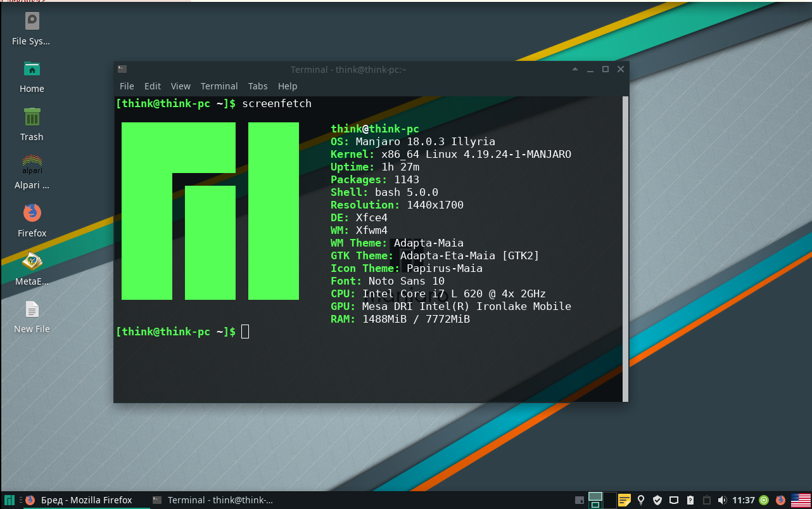Click the display monitor tray icon
Image resolution: width=812 pixels, height=509 pixels.
[x=674, y=500]
